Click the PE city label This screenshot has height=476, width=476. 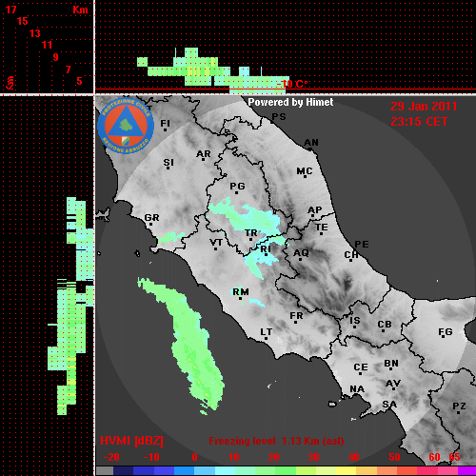point(362,245)
